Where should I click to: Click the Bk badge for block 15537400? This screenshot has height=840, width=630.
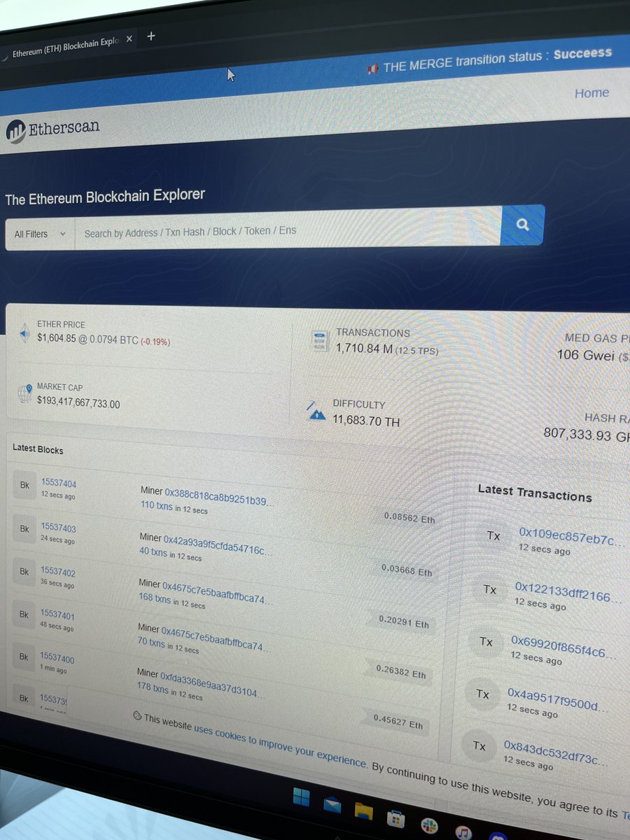pos(23,657)
